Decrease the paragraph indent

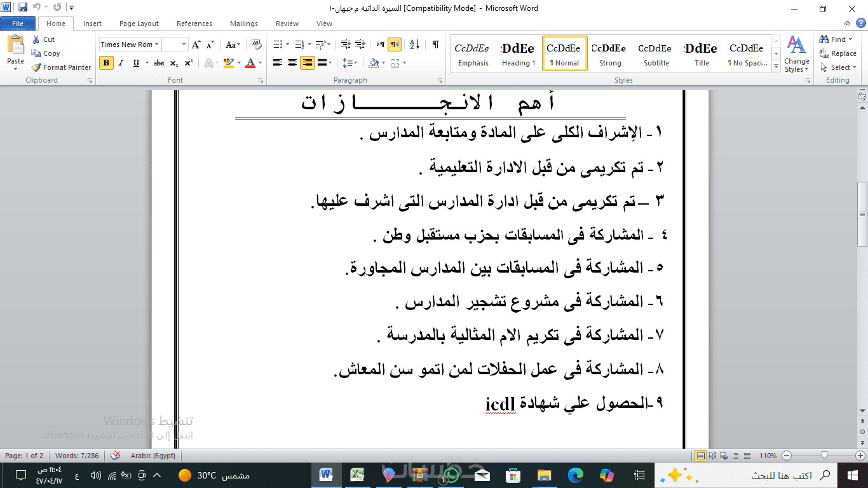click(346, 44)
